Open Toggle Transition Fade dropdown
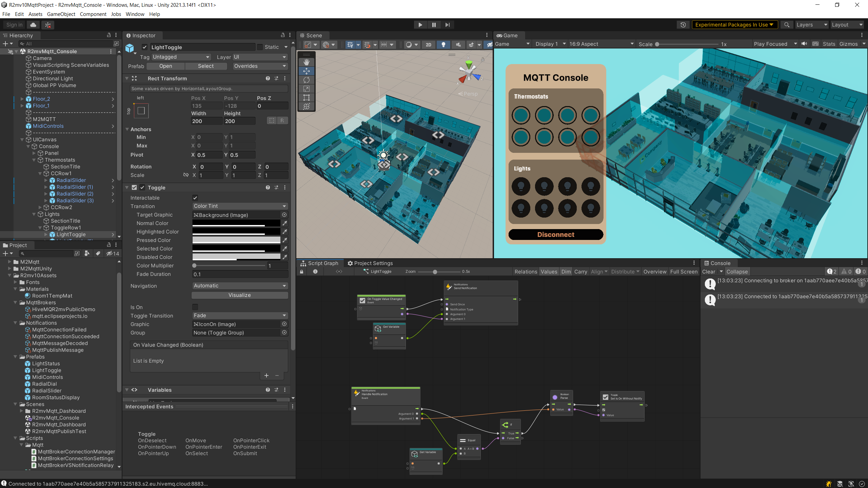 (240, 316)
